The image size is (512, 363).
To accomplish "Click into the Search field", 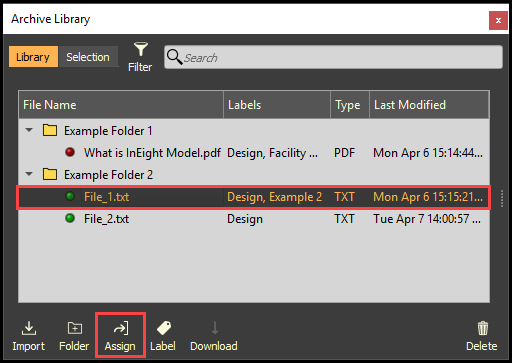I will (333, 57).
